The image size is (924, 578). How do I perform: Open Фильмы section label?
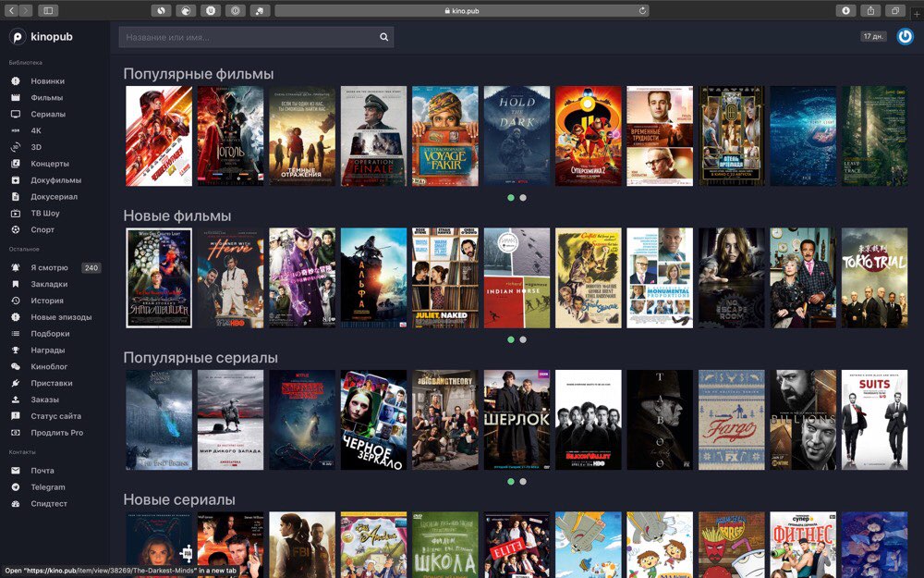click(x=46, y=97)
